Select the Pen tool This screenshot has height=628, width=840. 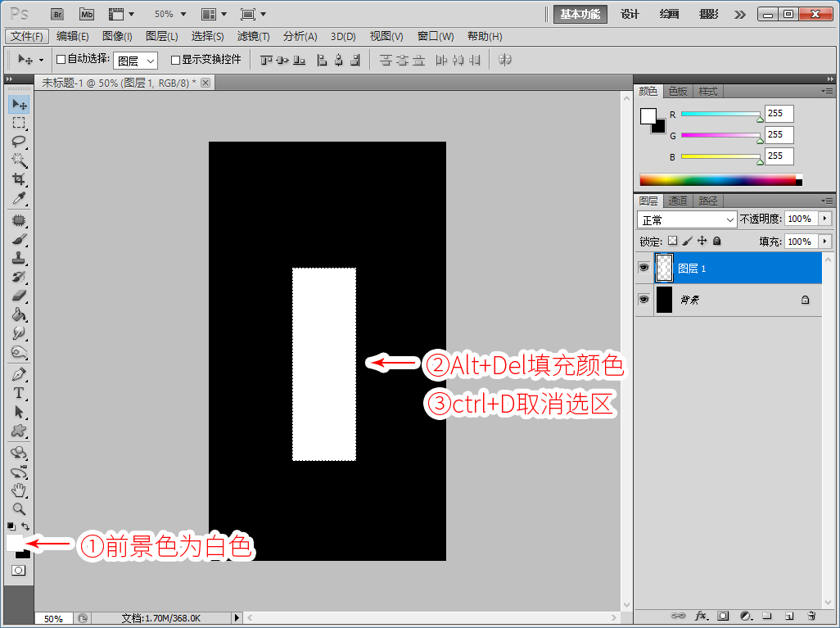[x=19, y=374]
